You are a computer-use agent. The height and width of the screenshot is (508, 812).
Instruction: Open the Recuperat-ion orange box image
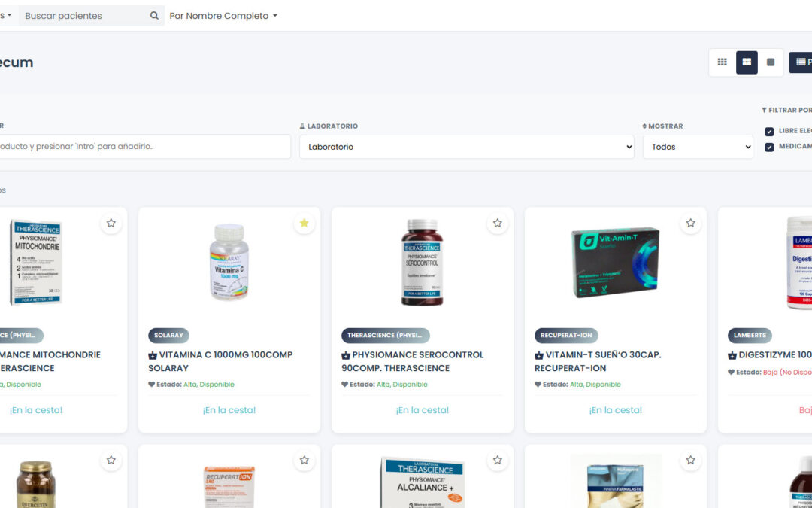(229, 486)
